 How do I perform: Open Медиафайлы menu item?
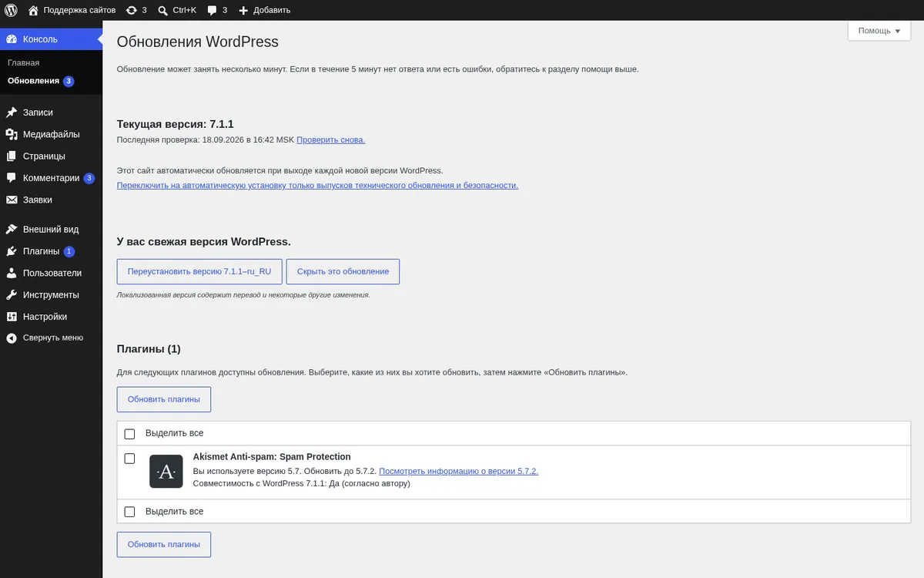51,134
